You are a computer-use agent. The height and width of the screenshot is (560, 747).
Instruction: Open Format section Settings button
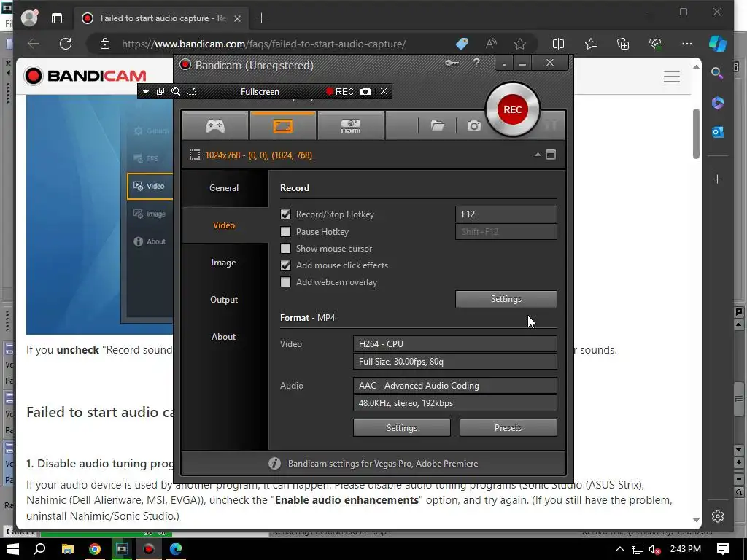[x=402, y=427]
